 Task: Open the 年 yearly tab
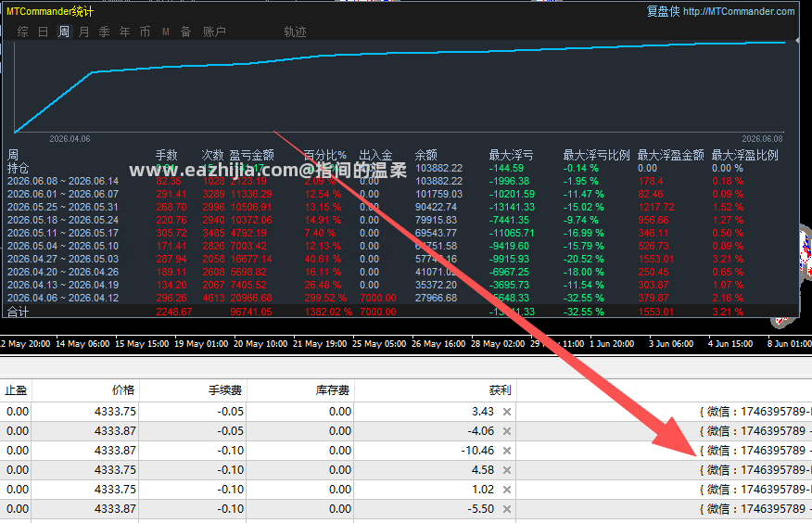tap(125, 32)
